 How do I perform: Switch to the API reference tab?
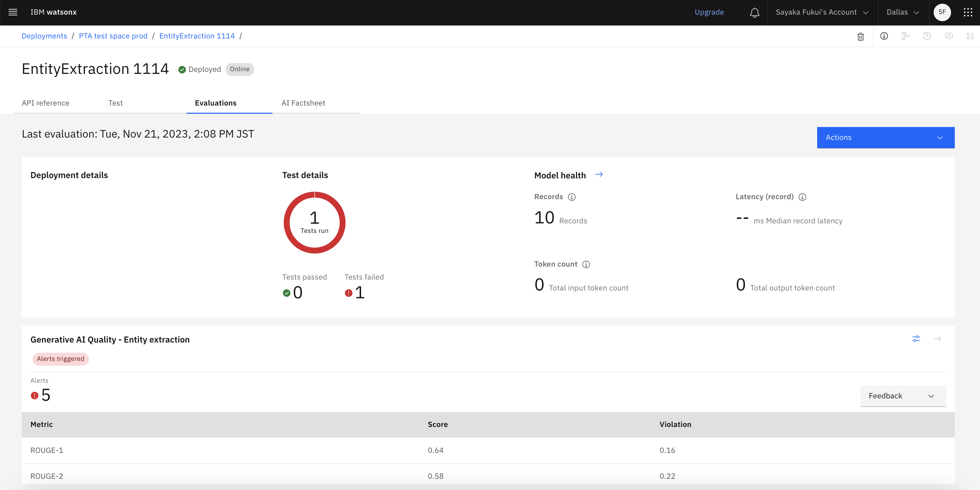[46, 102]
